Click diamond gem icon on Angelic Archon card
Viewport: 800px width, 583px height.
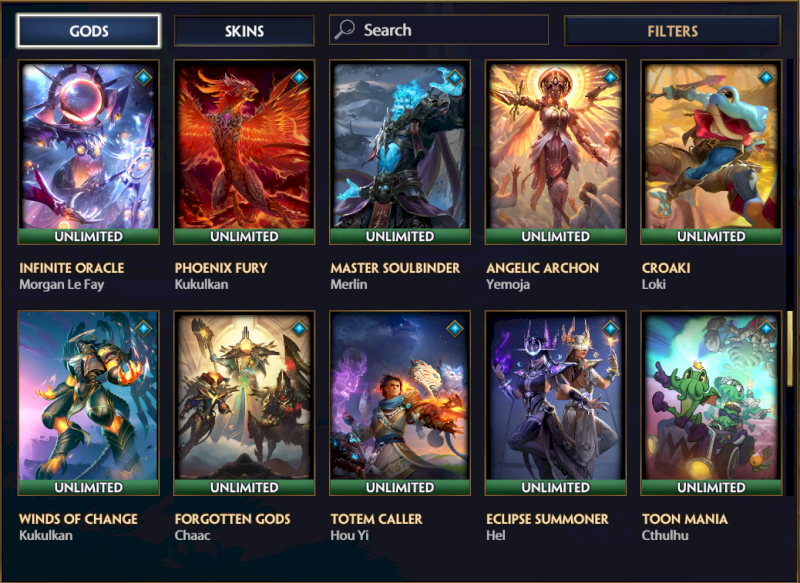pos(611,78)
